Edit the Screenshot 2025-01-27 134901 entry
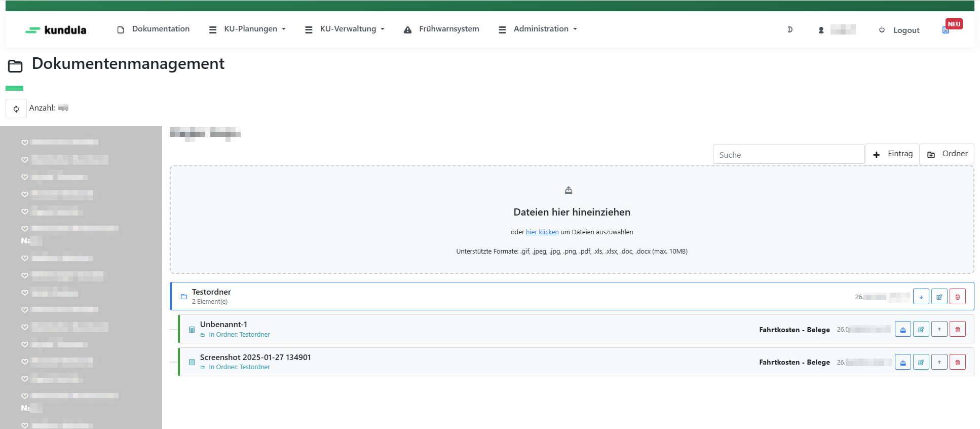This screenshot has width=980, height=429. [x=921, y=363]
